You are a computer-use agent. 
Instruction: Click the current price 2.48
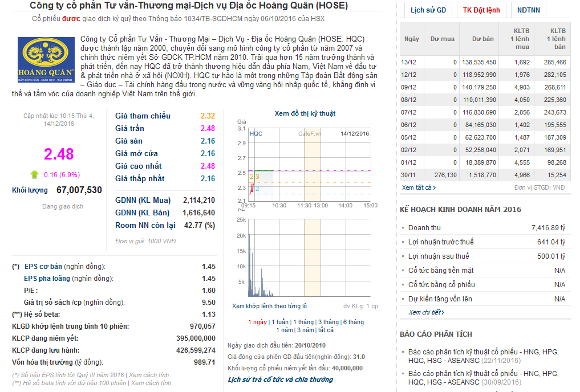[x=59, y=154]
